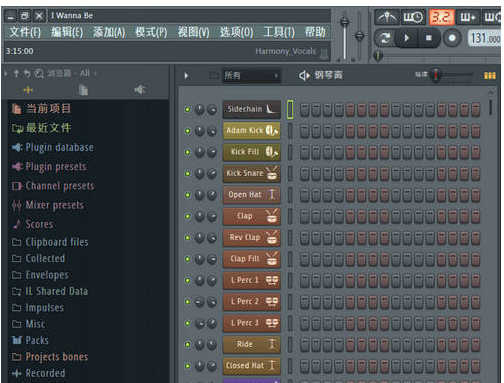Select the Rev Clap channel button

click(x=252, y=238)
